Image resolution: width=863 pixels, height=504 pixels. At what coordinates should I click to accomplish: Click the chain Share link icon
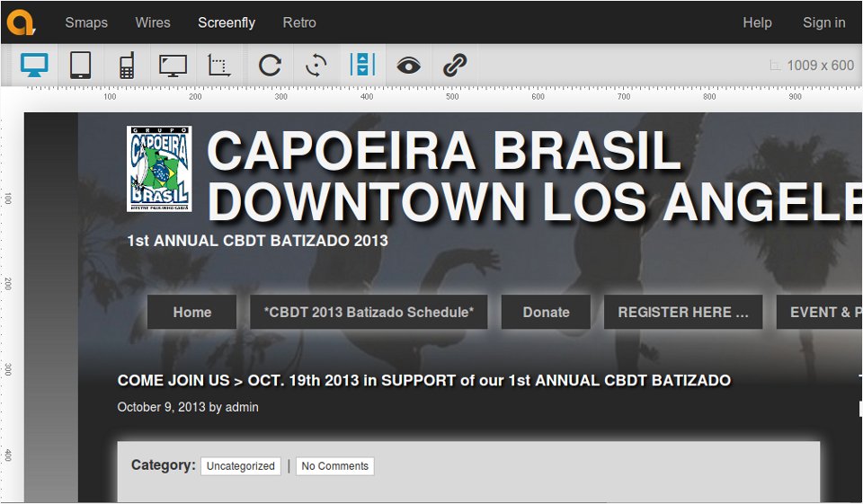coord(455,65)
